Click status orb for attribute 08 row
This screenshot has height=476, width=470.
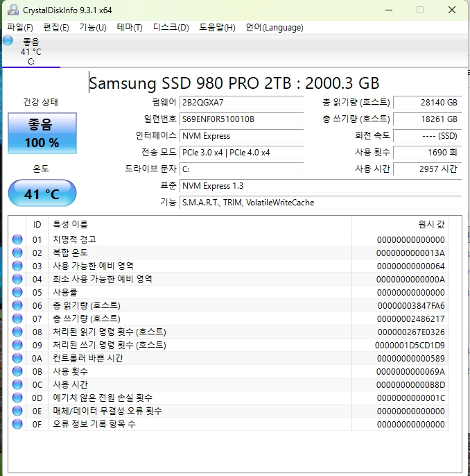click(17, 332)
